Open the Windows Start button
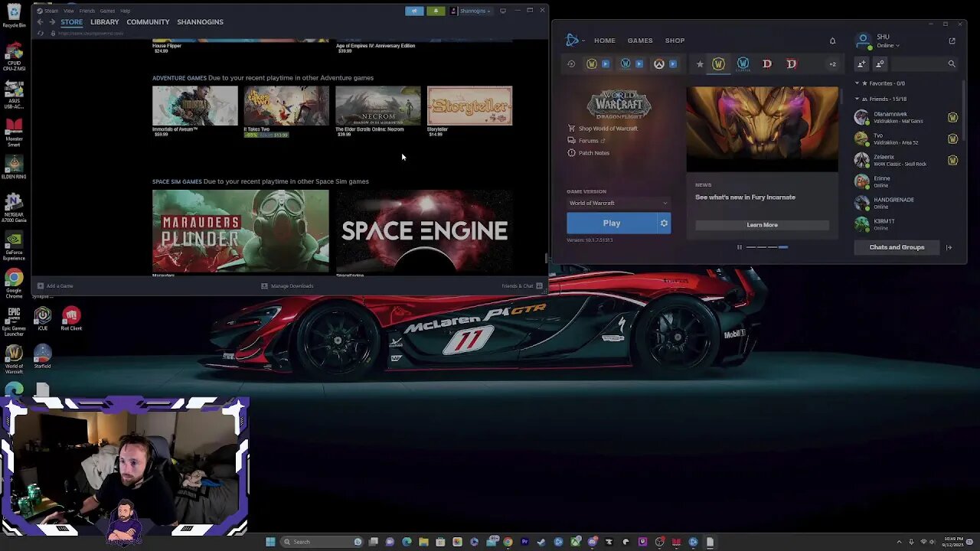Viewport: 980px width, 551px height. (270, 542)
